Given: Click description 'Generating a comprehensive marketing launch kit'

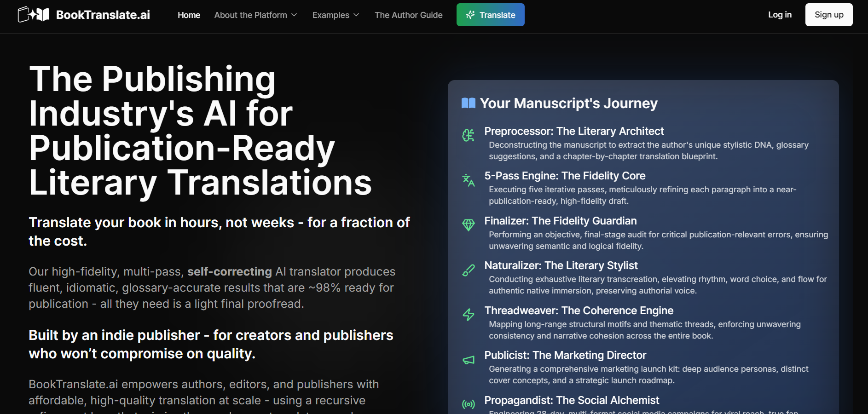Looking at the screenshot, I should (648, 374).
